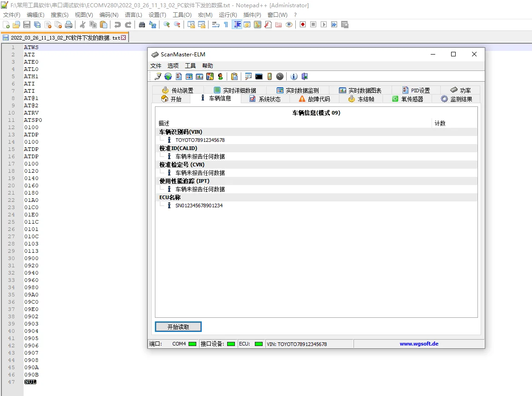Switch to the 系统状态 tab
Image resolution: width=532 pixels, height=396 pixels.
(x=265, y=99)
